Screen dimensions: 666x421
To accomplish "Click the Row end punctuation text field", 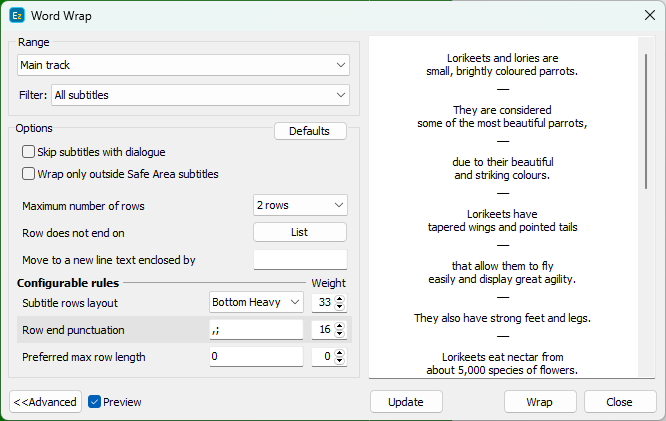I will tap(256, 330).
